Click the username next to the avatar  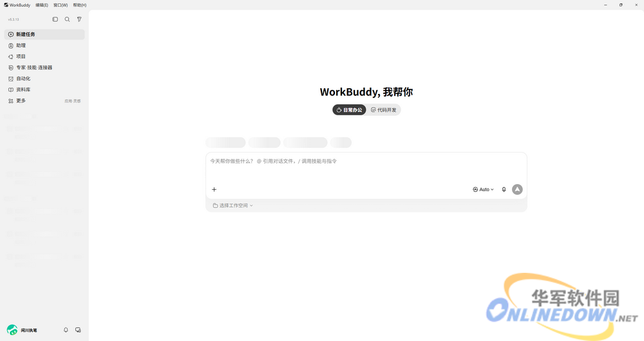pyautogui.click(x=29, y=330)
